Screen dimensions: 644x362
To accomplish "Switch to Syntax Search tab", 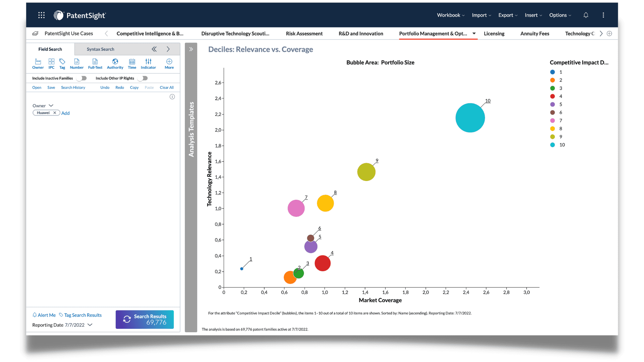I will click(100, 49).
